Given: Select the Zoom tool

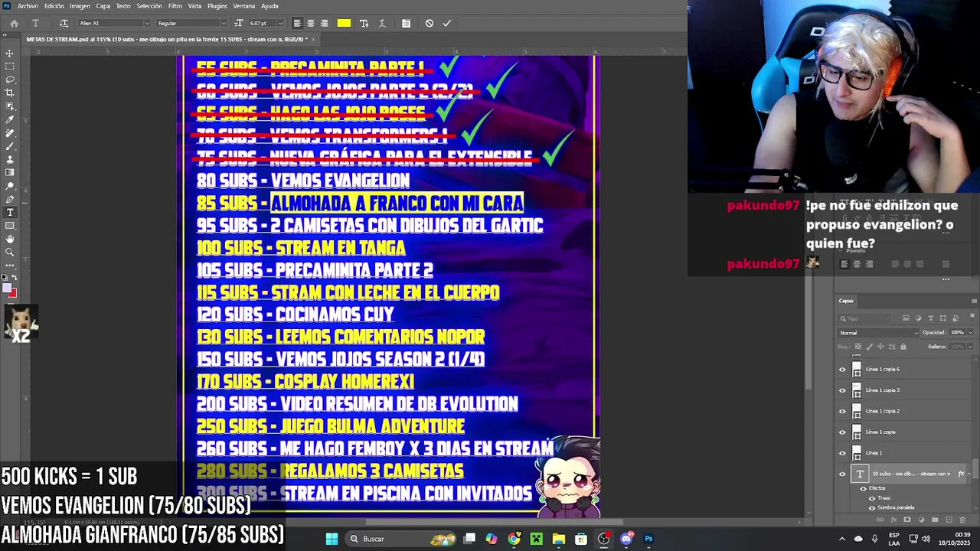Looking at the screenshot, I should pyautogui.click(x=10, y=252).
